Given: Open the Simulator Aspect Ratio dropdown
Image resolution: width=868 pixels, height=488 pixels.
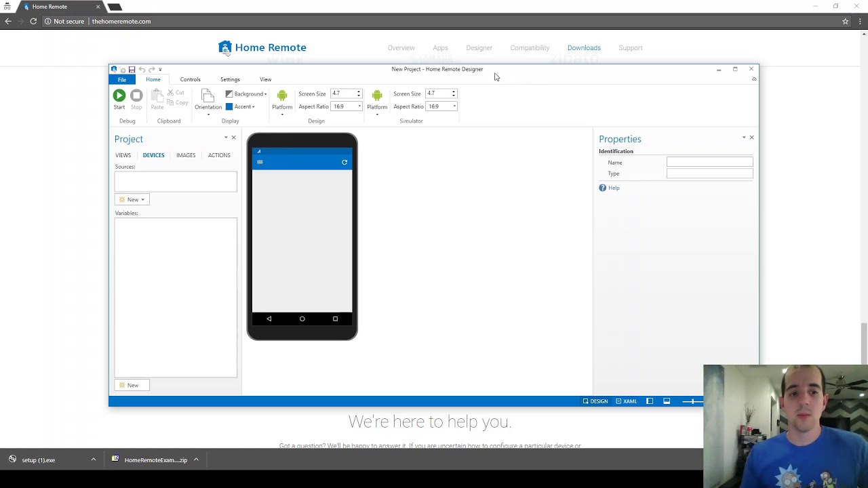Looking at the screenshot, I should click(442, 106).
